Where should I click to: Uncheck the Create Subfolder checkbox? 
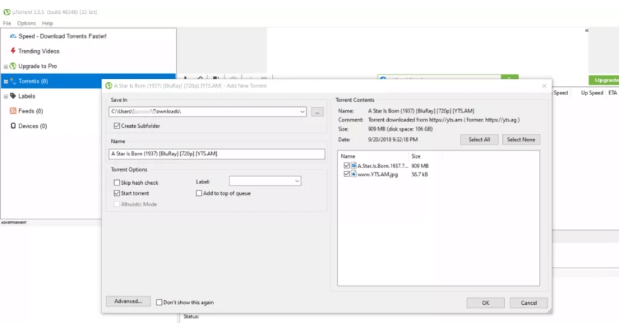point(116,126)
